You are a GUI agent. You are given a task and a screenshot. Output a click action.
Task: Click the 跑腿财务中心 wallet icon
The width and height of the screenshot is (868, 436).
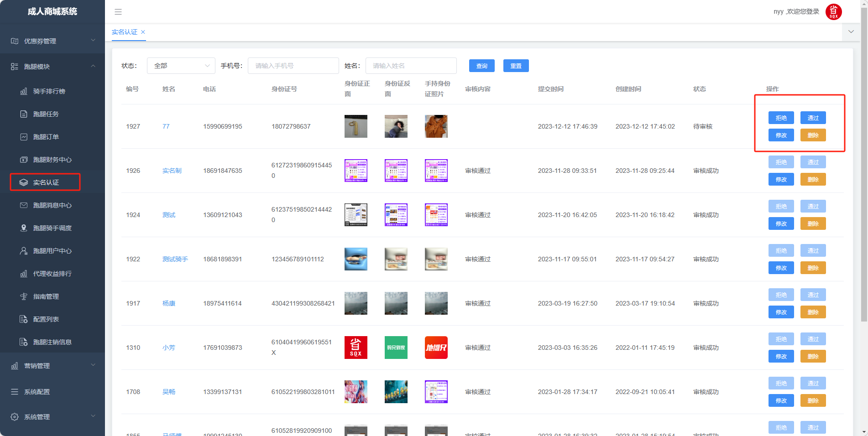24,160
